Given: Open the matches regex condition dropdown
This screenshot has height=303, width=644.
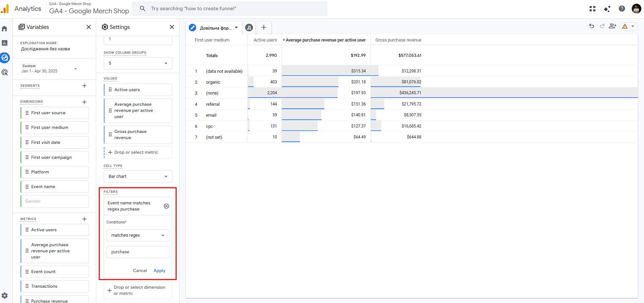Looking at the screenshot, I should click(138, 235).
